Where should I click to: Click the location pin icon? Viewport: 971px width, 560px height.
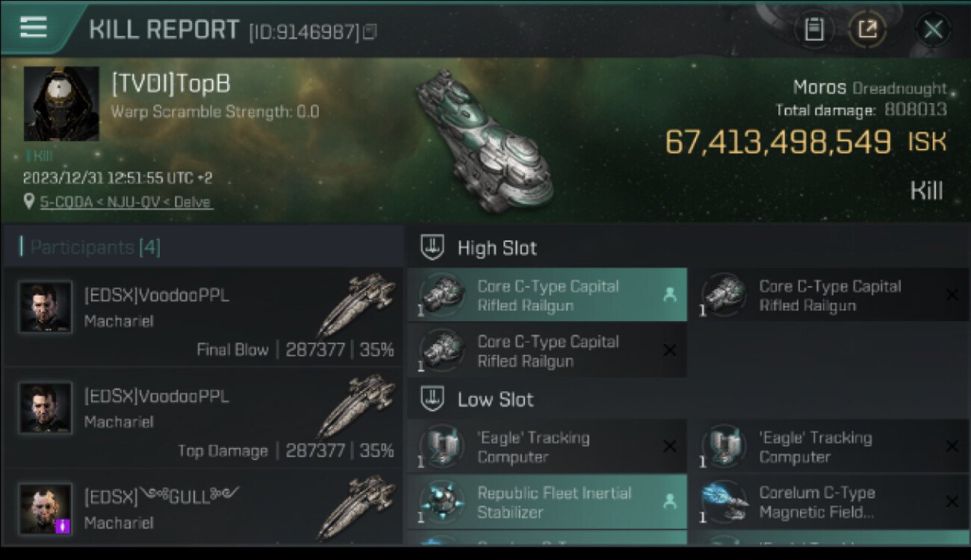29,202
